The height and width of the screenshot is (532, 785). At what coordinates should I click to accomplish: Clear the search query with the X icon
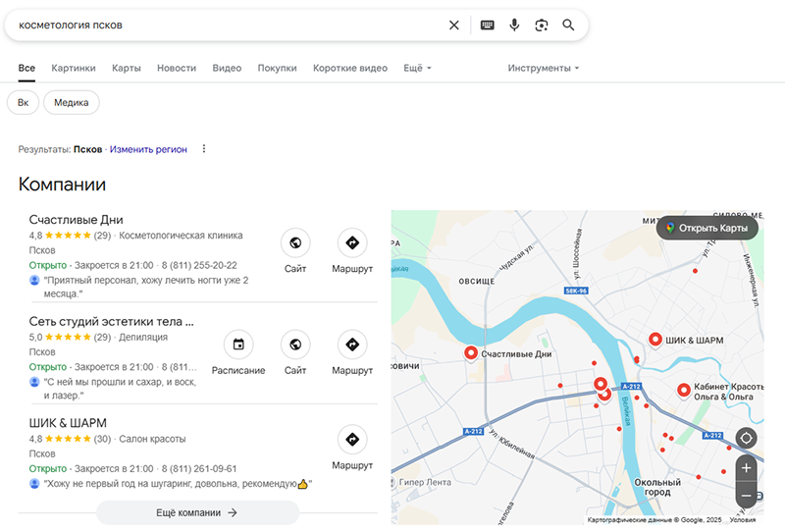click(x=454, y=26)
